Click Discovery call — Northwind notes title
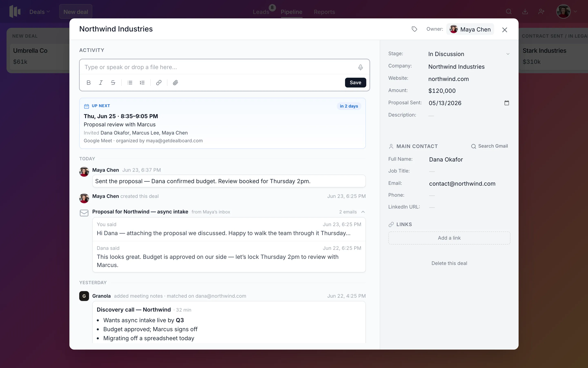 point(134,310)
